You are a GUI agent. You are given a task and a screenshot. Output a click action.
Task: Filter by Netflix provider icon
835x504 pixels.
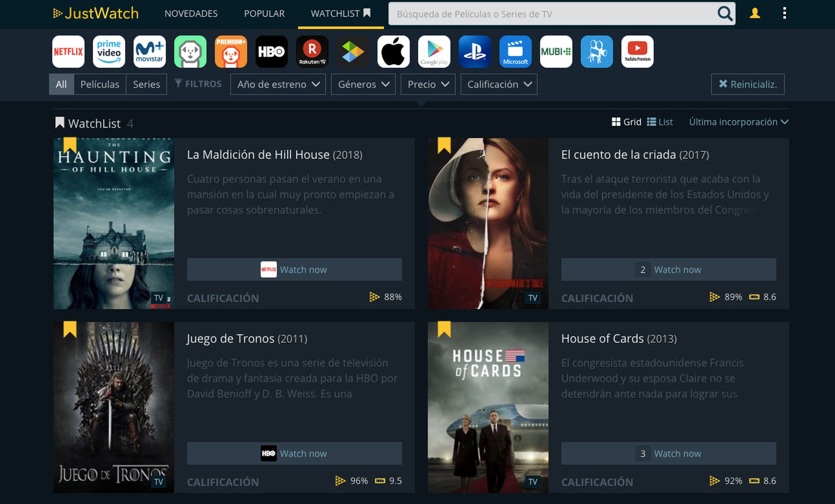[x=68, y=52]
